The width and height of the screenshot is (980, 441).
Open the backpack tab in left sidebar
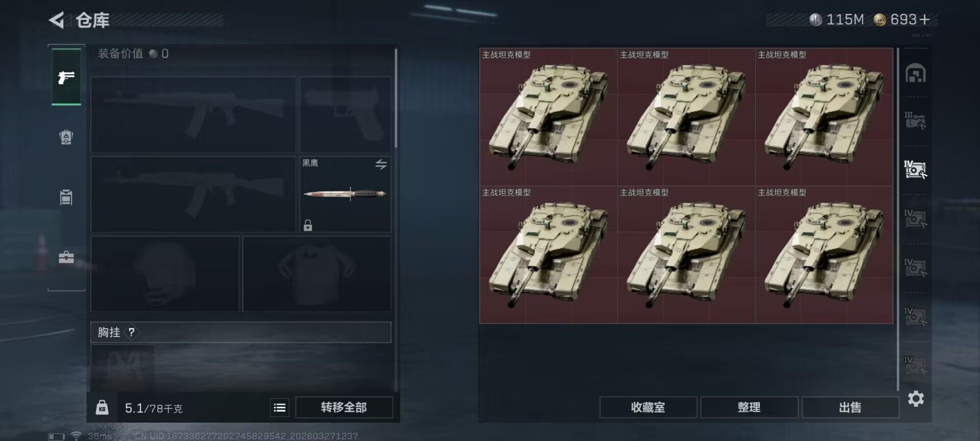[66, 137]
